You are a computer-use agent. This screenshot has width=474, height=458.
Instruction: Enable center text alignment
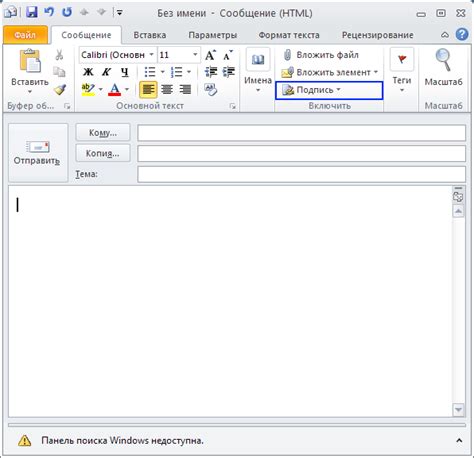point(167,90)
